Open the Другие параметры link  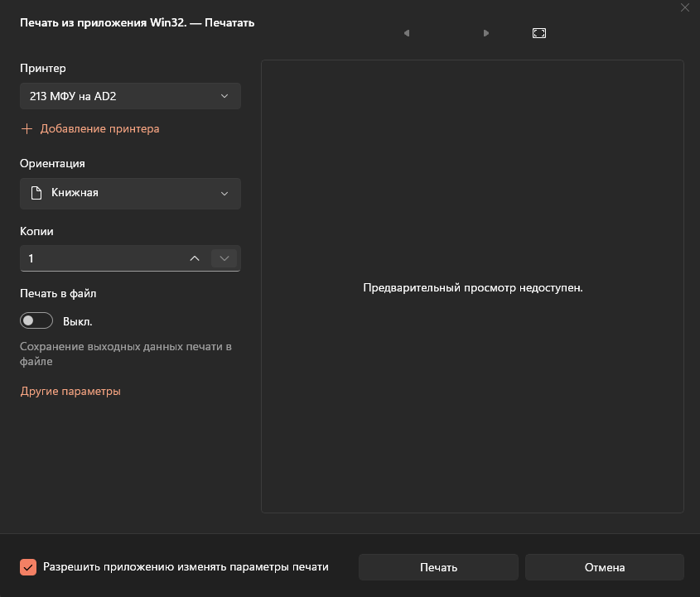(x=70, y=392)
